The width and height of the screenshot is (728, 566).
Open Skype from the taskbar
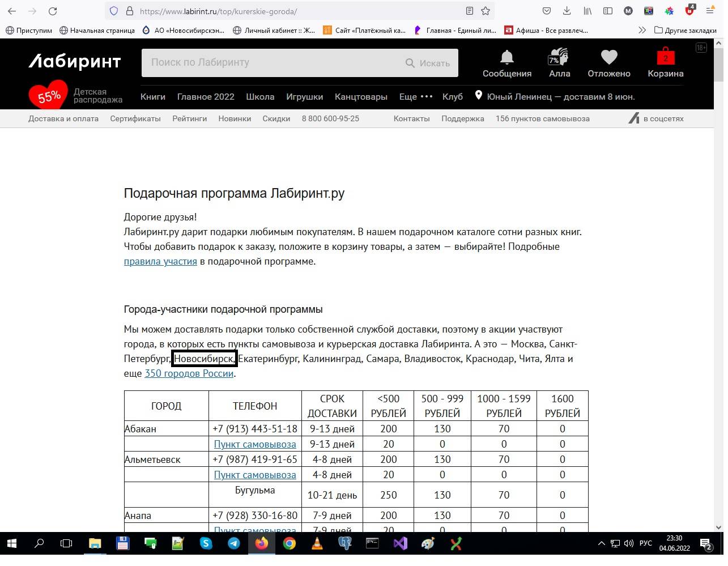click(206, 544)
